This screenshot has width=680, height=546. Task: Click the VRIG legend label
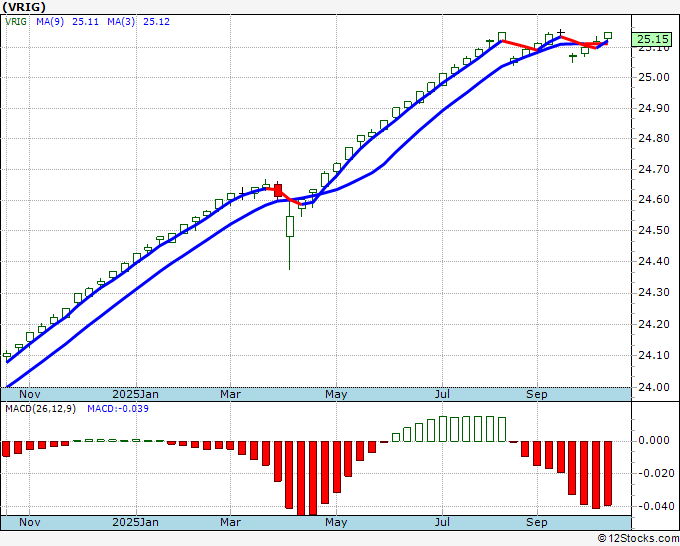click(16, 22)
